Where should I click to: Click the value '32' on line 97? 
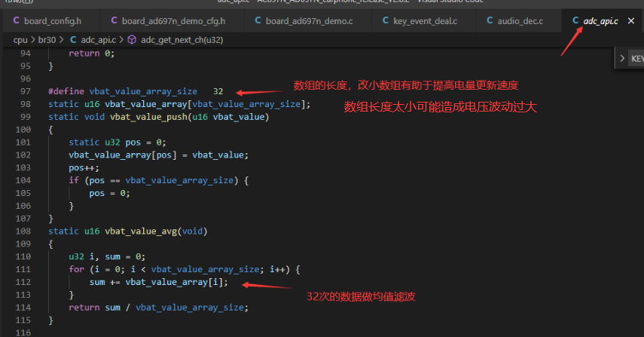pyautogui.click(x=218, y=91)
